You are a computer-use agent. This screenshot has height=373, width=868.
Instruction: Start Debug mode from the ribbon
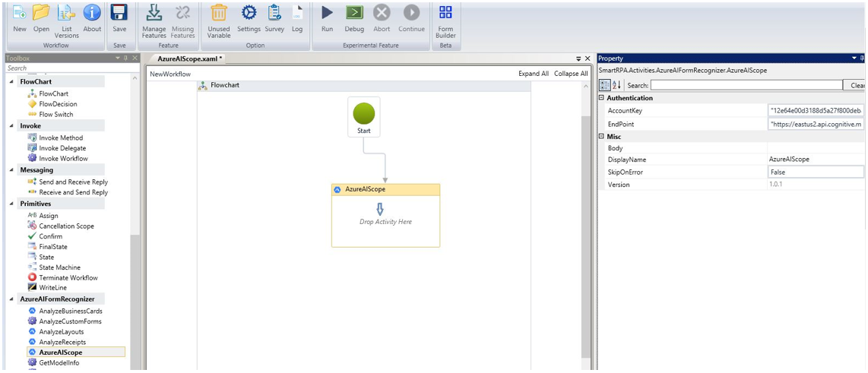click(354, 13)
